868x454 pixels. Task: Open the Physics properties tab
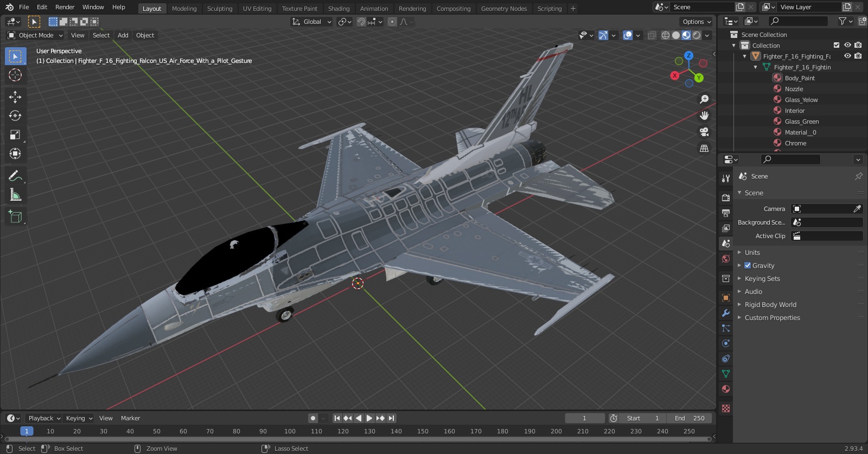(x=726, y=343)
